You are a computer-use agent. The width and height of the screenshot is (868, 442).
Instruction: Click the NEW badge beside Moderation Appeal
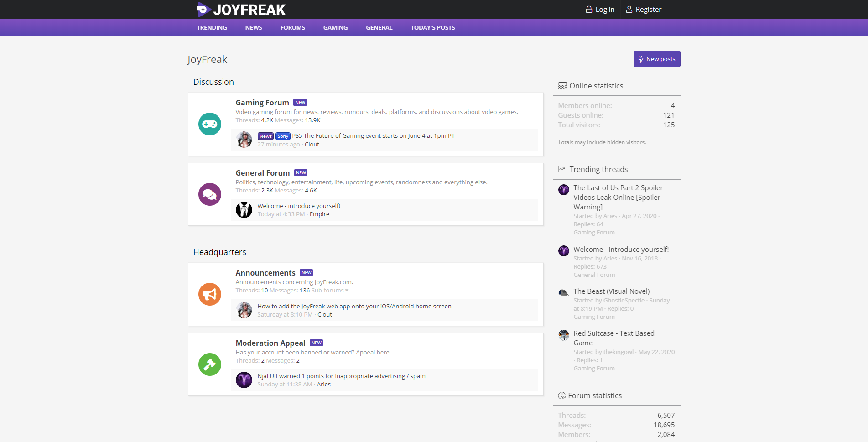316,343
